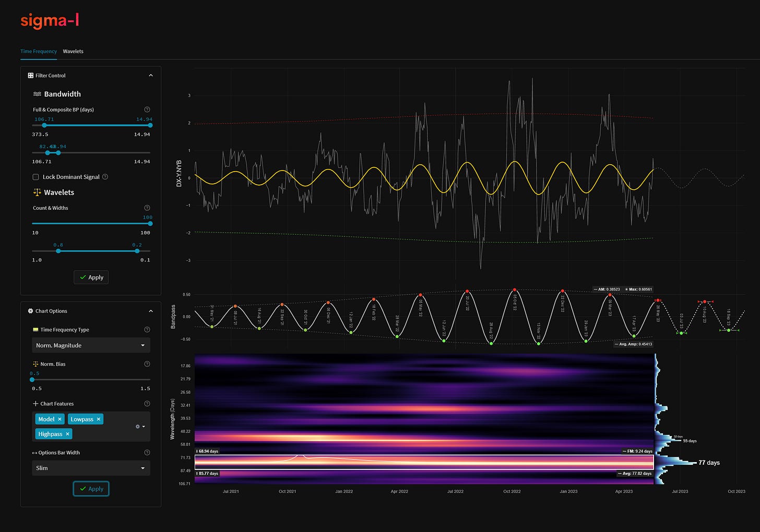Image resolution: width=760 pixels, height=532 pixels.
Task: Open help for Options Bar Width
Action: [x=147, y=453]
